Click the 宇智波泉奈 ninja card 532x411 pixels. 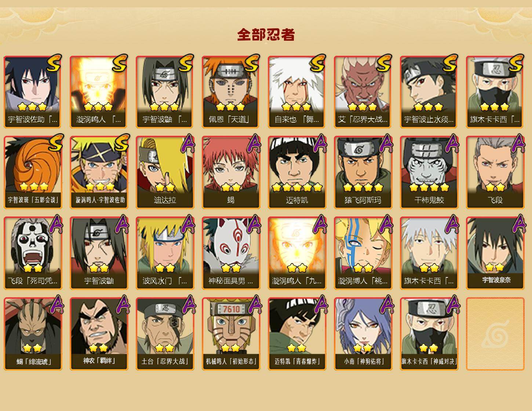[495, 253]
